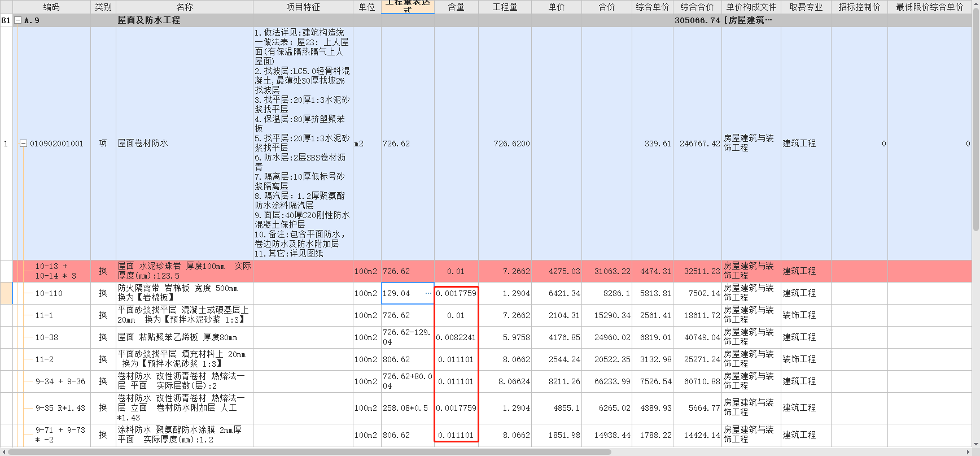Click quantity expression 258.08*0.5
980x456 pixels.
408,408
